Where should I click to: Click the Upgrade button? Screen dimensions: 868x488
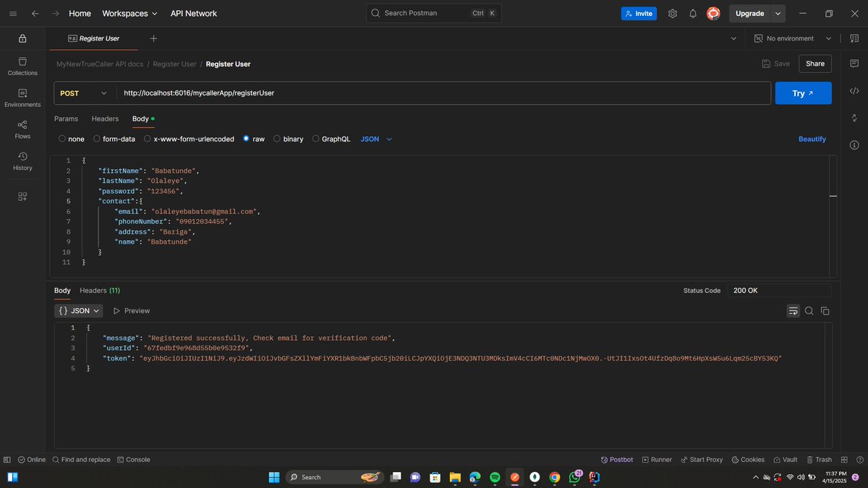click(749, 13)
